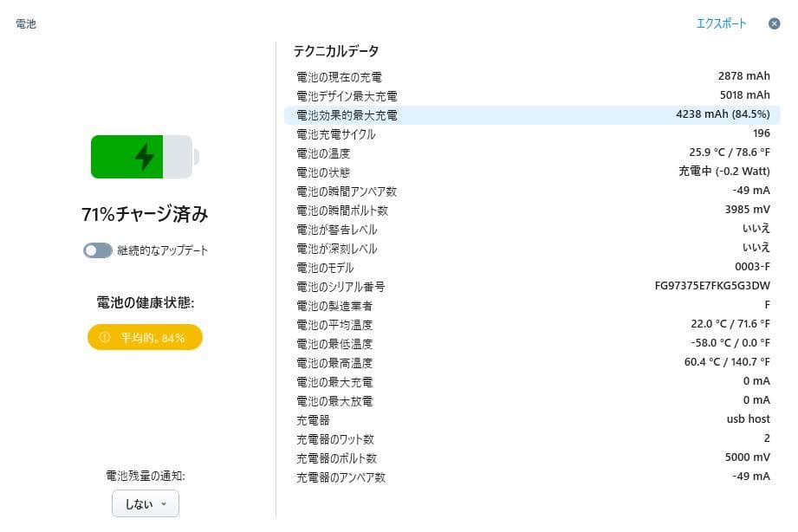The width and height of the screenshot is (798, 532).
Task: Click the 71%チャージ済み charge label
Action: (x=144, y=213)
